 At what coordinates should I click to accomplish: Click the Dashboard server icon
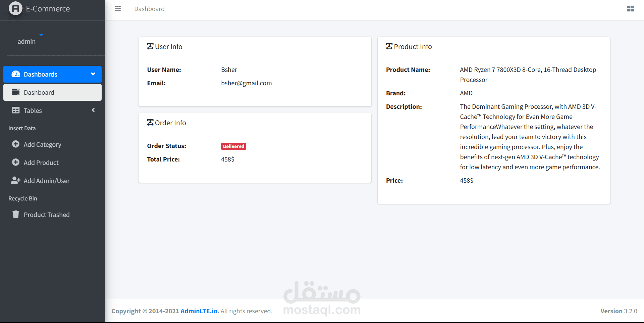16,92
